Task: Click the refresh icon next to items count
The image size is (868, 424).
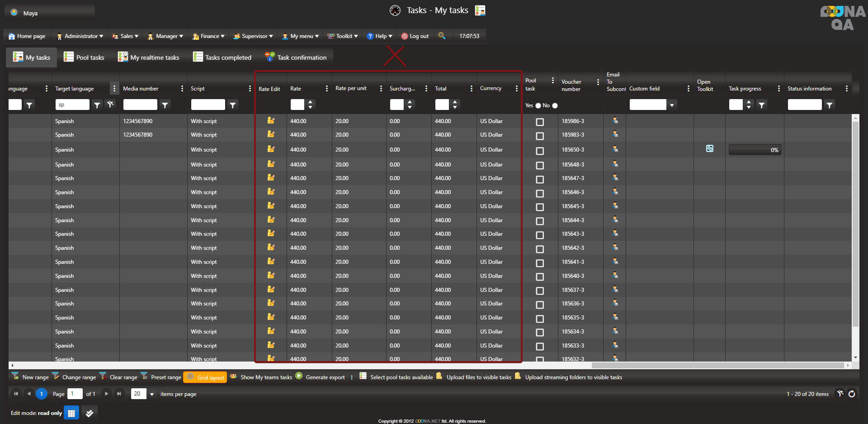Action: (852, 394)
